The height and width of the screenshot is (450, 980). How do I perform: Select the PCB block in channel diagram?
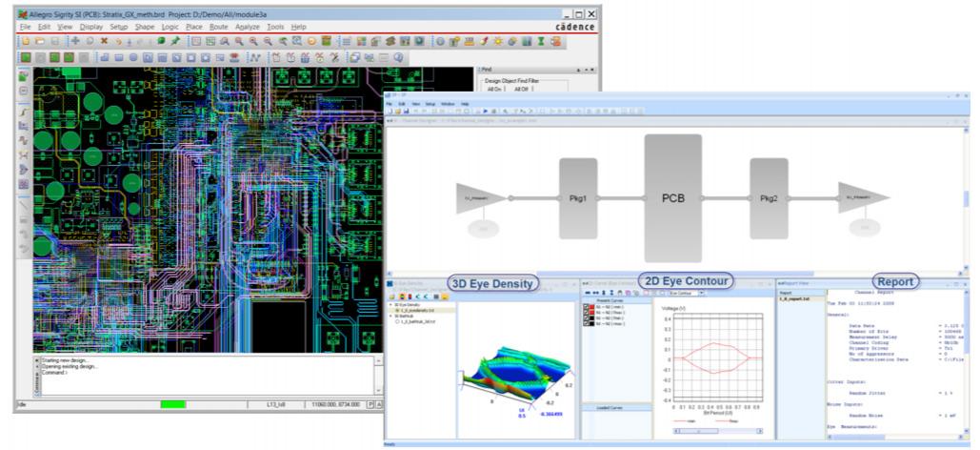(673, 198)
